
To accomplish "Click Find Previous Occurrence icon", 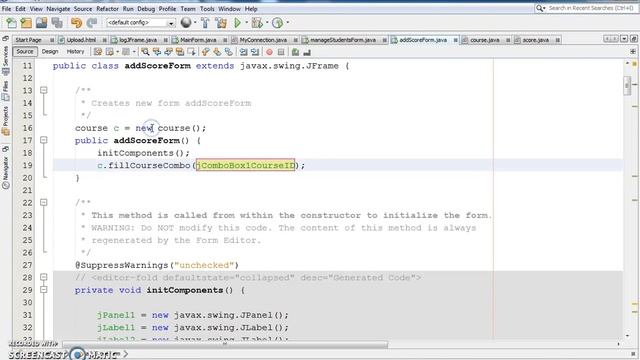I will (157, 52).
